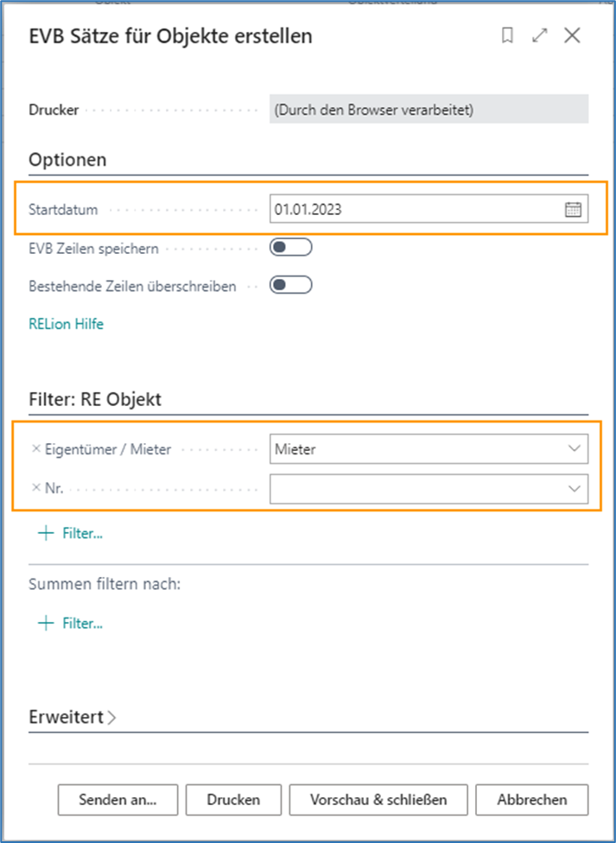Expand the Erweitert section
This screenshot has width=616, height=843.
(x=73, y=717)
